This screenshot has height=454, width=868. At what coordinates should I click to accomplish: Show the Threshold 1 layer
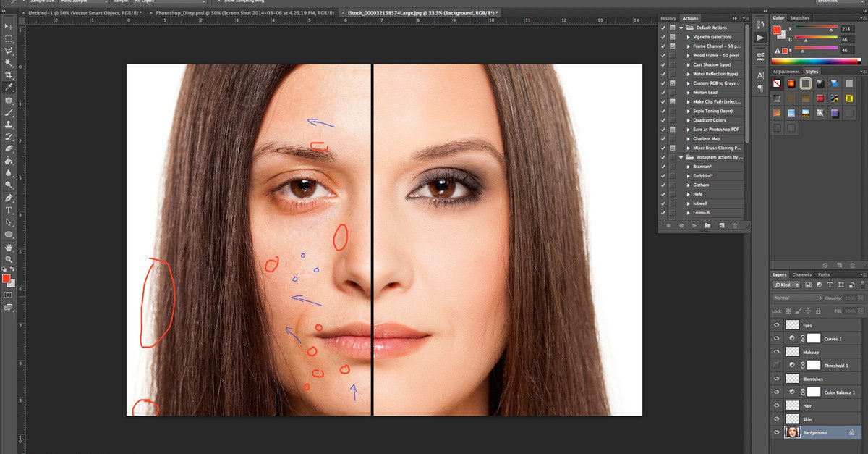coord(777,366)
